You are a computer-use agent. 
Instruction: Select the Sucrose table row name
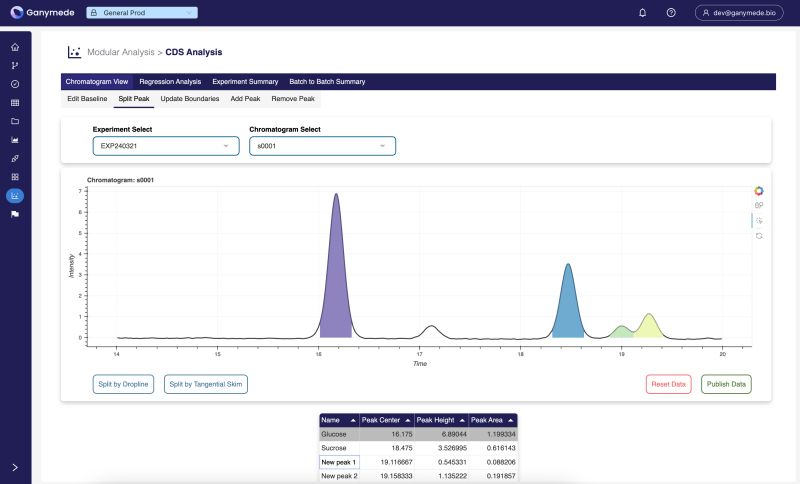coord(339,448)
